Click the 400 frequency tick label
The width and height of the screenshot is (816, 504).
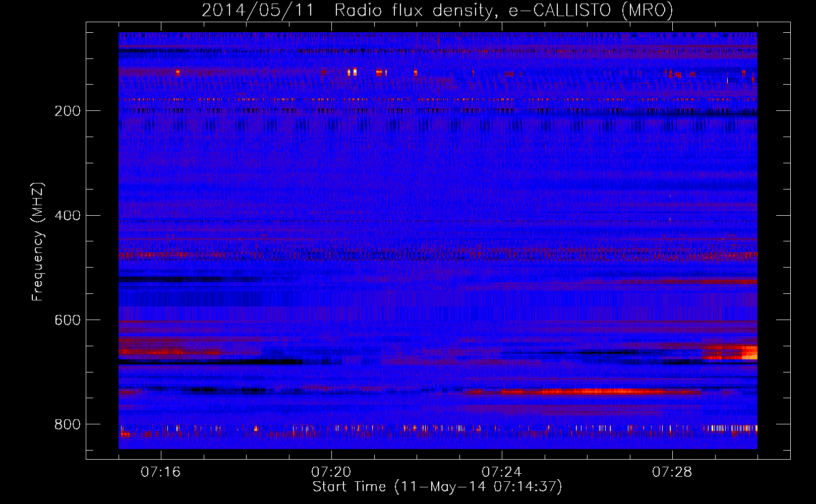[x=68, y=216]
